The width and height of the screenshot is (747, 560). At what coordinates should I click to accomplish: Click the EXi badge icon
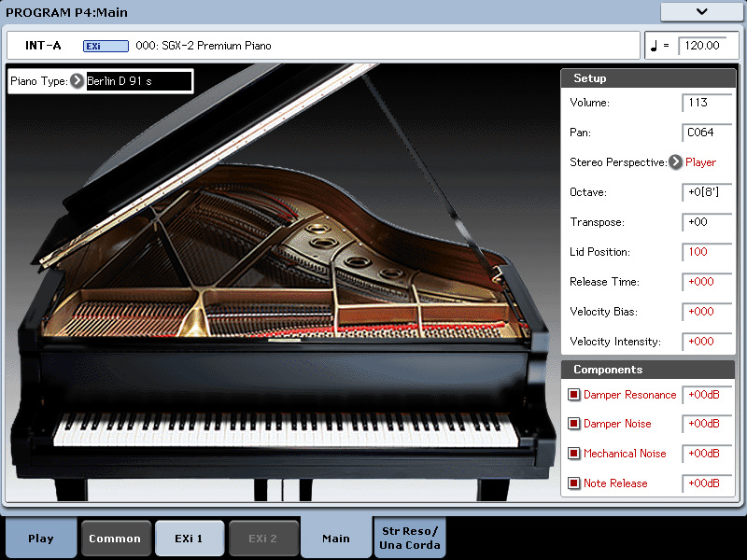[x=92, y=46]
